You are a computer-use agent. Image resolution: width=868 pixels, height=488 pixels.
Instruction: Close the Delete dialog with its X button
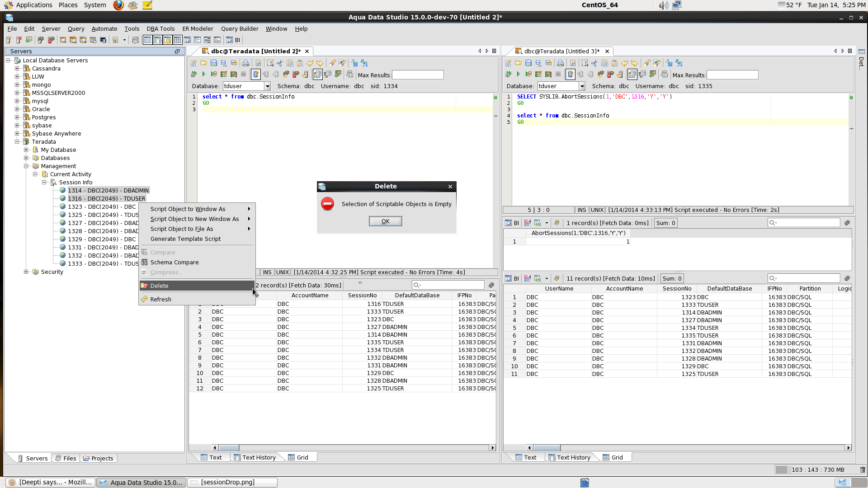tap(450, 187)
